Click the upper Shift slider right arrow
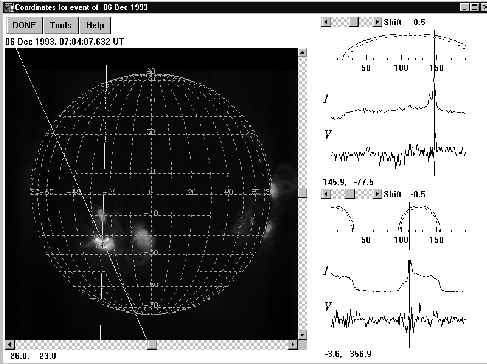Viewport: 487px width, 364px height. click(x=377, y=22)
